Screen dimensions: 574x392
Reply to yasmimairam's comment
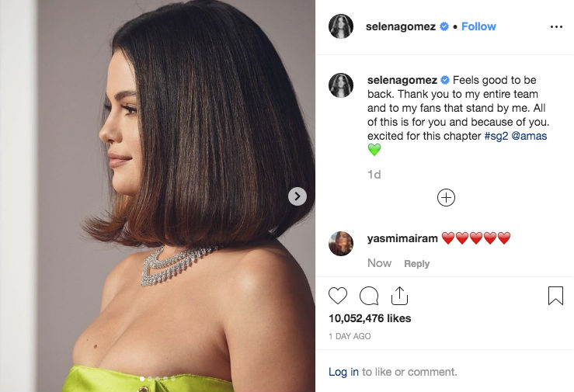416,264
